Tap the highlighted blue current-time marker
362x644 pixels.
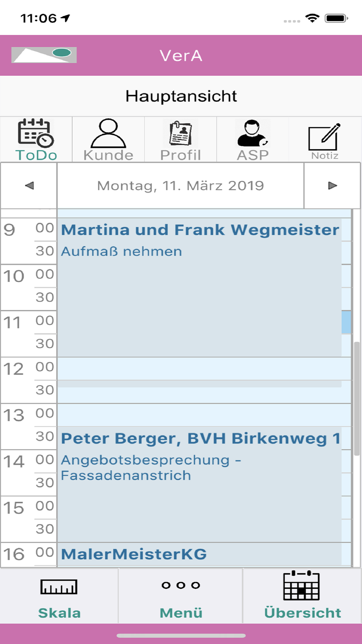click(x=346, y=322)
